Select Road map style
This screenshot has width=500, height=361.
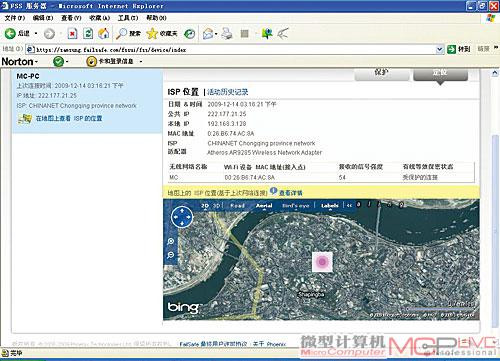click(x=238, y=206)
